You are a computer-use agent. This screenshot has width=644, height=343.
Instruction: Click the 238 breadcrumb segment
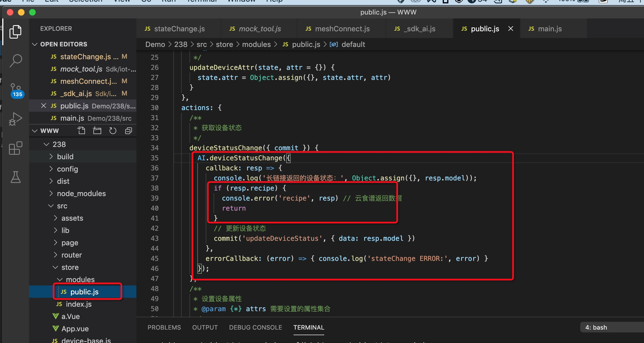click(181, 44)
